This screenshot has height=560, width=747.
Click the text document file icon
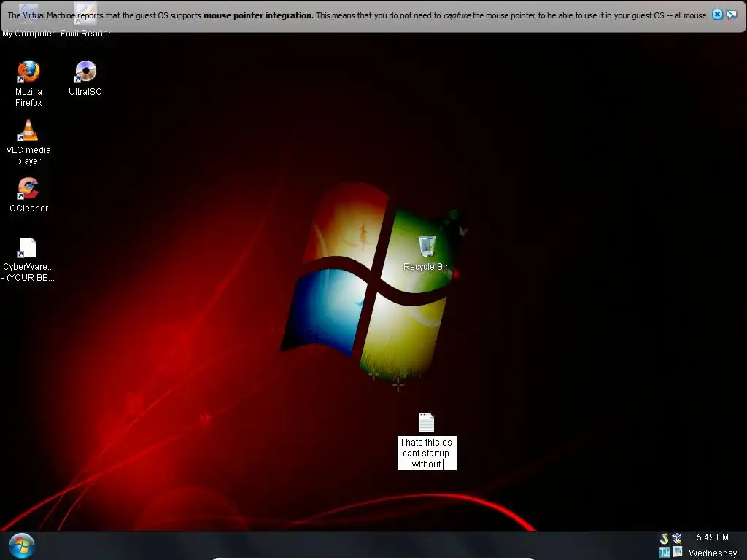[x=426, y=422]
